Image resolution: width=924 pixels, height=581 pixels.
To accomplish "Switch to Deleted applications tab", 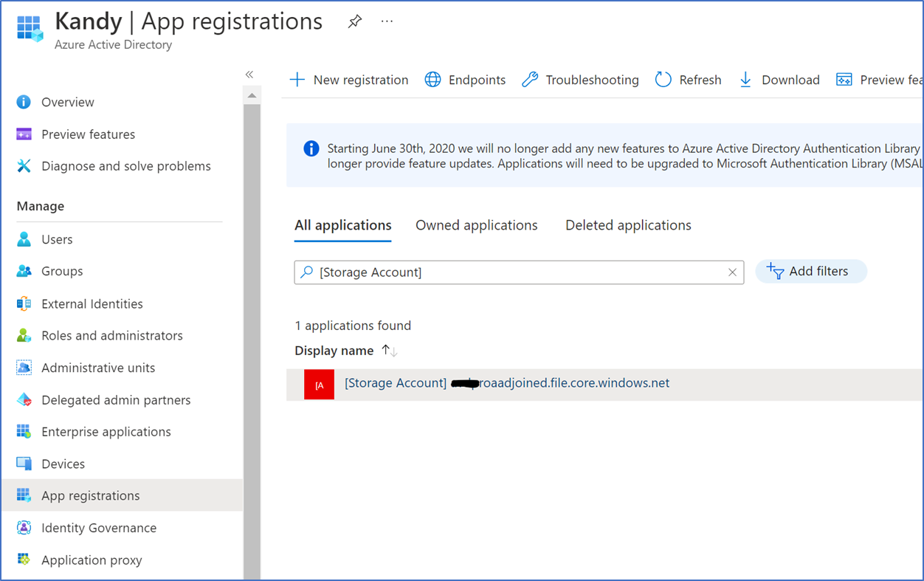I will (628, 225).
